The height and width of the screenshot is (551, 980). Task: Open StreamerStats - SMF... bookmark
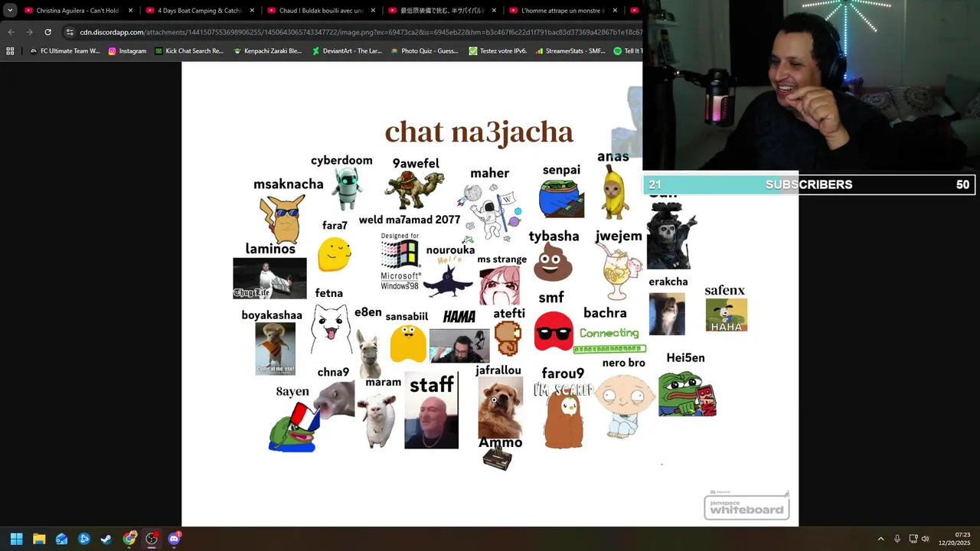570,51
